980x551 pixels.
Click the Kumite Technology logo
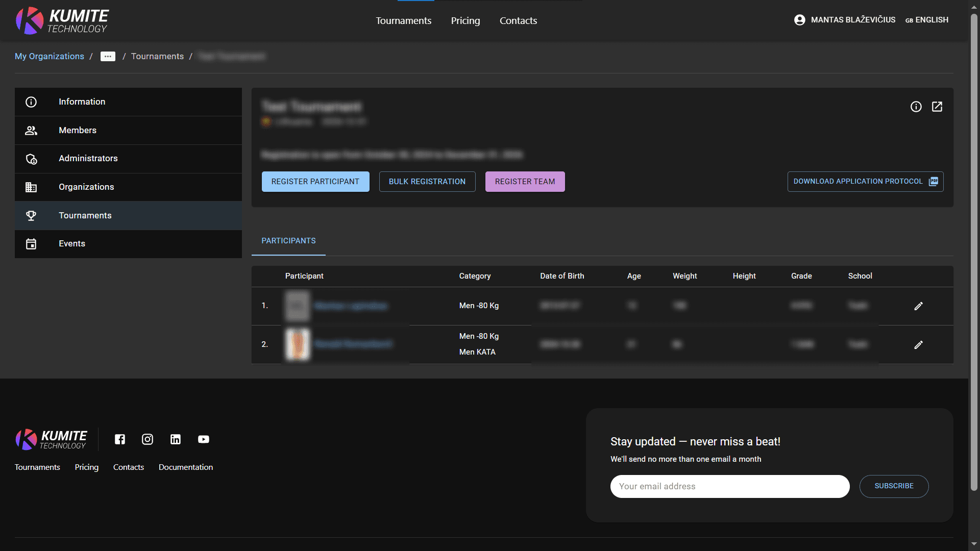pyautogui.click(x=61, y=20)
